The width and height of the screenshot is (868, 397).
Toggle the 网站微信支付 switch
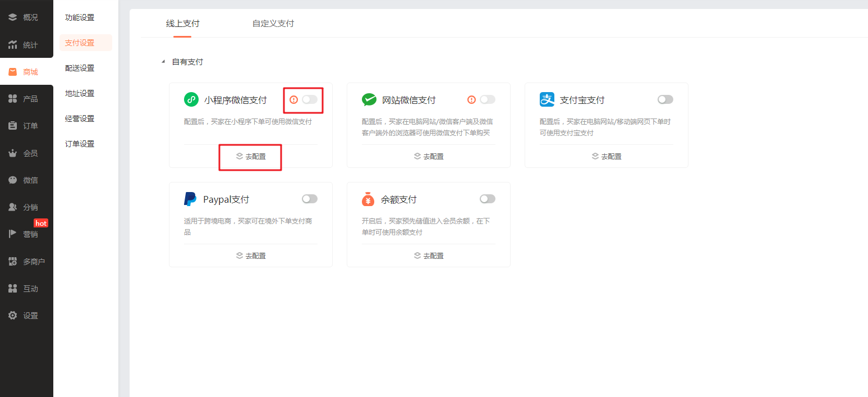pos(488,99)
